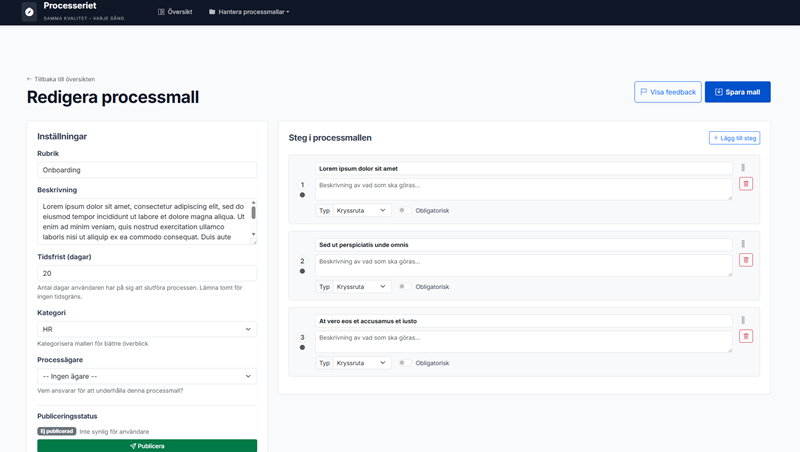Expand the Processägare dropdown

point(147,376)
